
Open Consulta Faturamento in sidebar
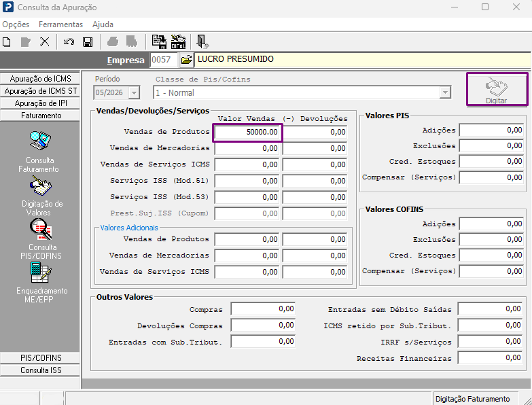pos(39,152)
